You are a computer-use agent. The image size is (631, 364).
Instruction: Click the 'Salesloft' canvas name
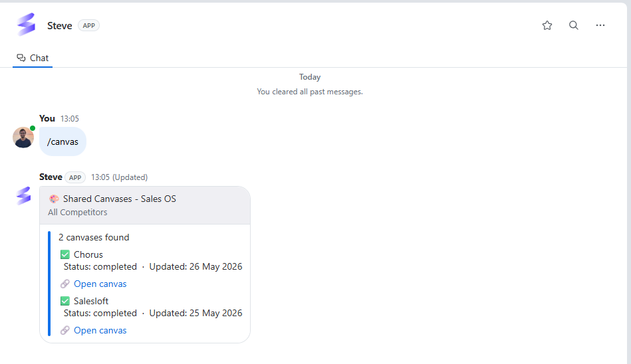pos(91,301)
